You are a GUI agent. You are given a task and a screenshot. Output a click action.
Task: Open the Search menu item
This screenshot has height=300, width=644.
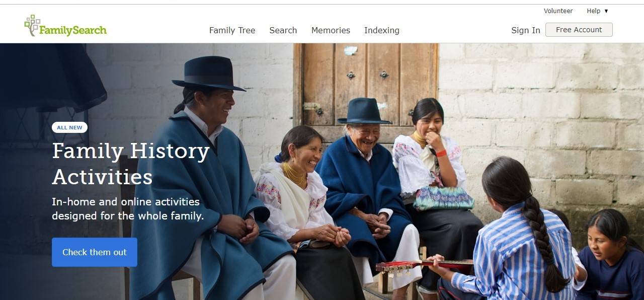coord(283,30)
